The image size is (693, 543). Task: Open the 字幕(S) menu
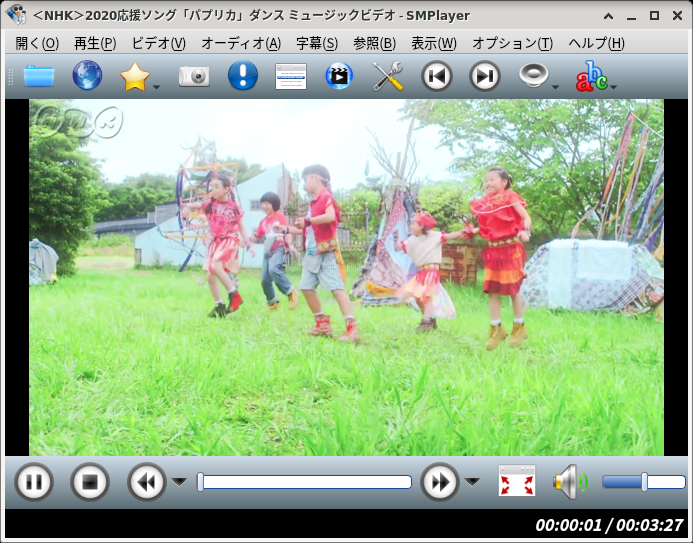click(x=317, y=43)
